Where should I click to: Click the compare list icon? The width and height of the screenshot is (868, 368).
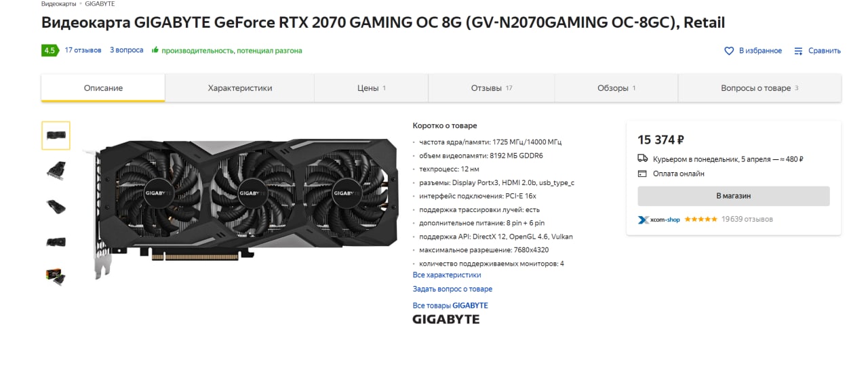pyautogui.click(x=798, y=51)
